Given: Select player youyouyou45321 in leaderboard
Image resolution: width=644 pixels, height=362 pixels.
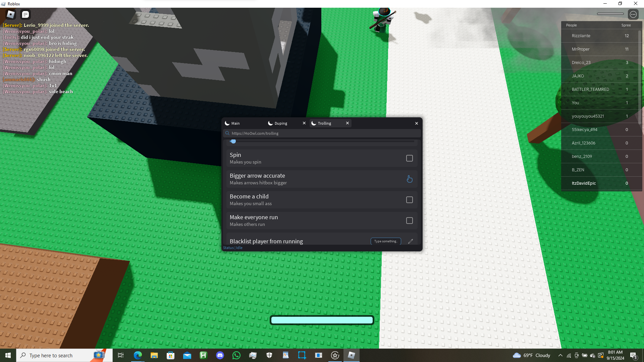Looking at the screenshot, I should tap(600, 116).
